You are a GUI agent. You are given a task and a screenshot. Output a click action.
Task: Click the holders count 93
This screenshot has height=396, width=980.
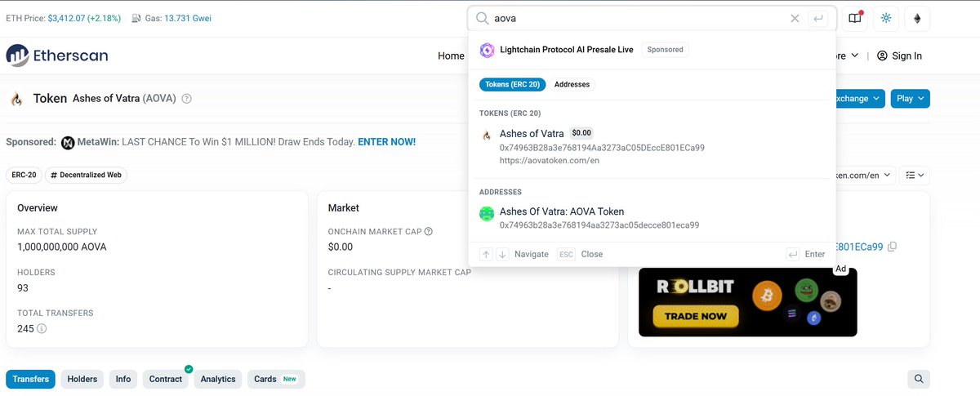pyautogui.click(x=23, y=287)
